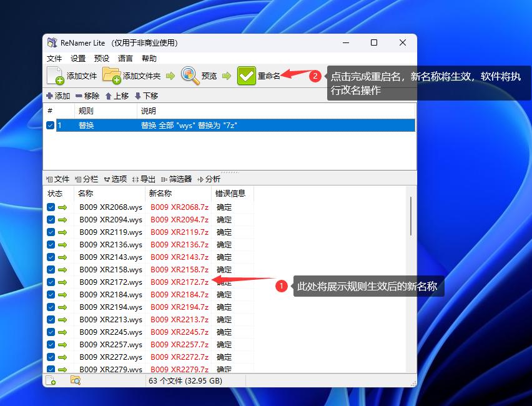Click new name B009 XR2158.7z
The height and width of the screenshot is (406, 532).
(x=179, y=270)
